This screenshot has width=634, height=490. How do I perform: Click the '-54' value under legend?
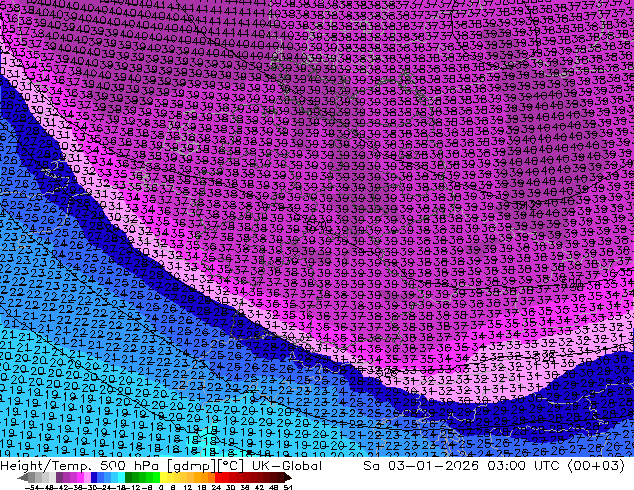32,488
